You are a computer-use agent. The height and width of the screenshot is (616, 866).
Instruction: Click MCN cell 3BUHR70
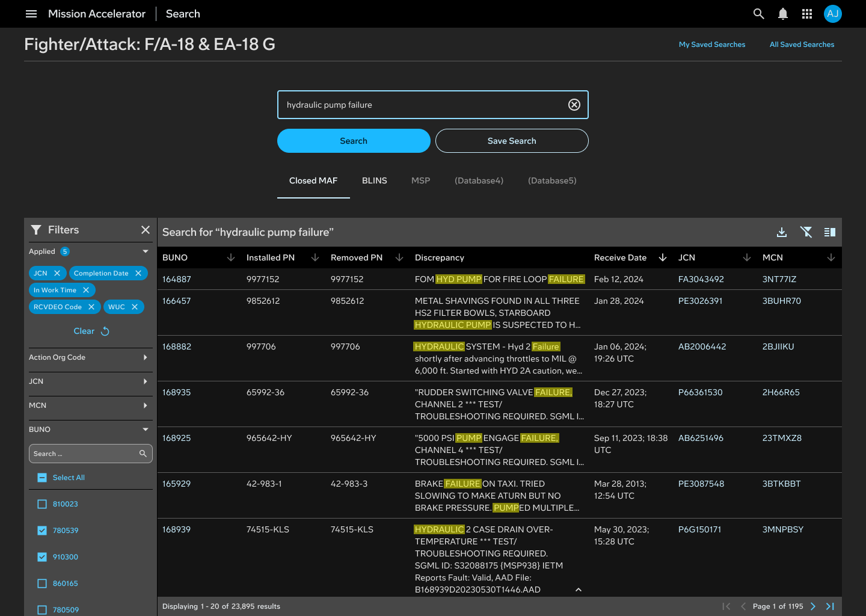click(782, 301)
